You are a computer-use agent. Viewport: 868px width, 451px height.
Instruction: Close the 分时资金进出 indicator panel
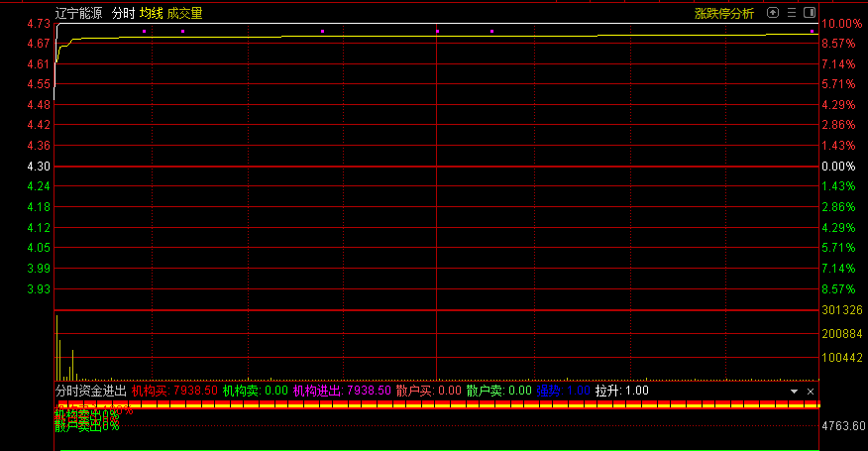(x=810, y=392)
